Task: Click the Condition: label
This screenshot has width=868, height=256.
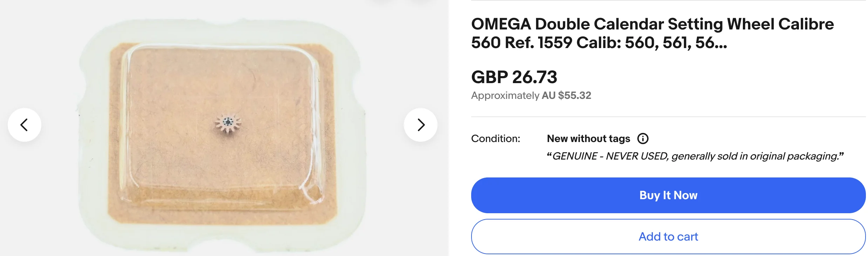Action: click(x=495, y=139)
